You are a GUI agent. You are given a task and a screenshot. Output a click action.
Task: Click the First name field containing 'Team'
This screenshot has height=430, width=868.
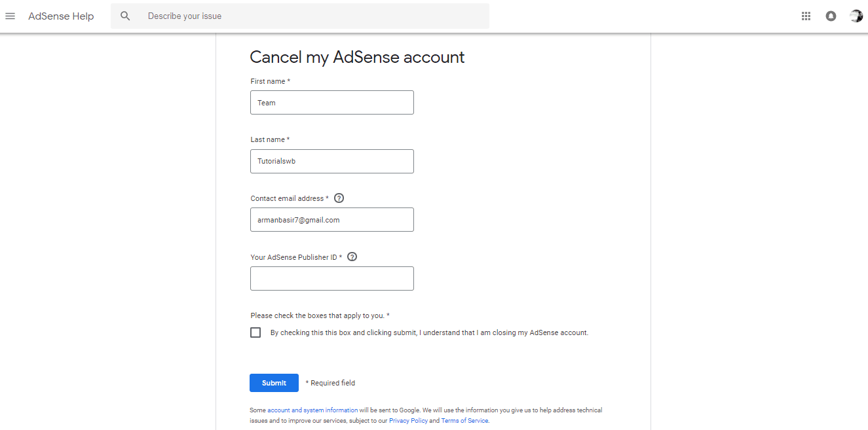(331, 102)
